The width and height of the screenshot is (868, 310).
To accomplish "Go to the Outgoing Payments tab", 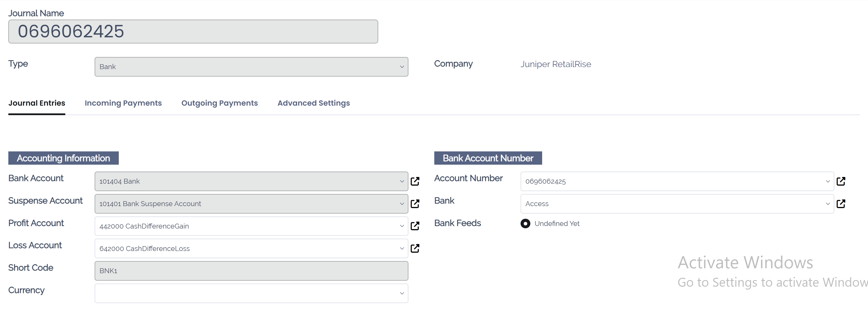I will pyautogui.click(x=219, y=103).
